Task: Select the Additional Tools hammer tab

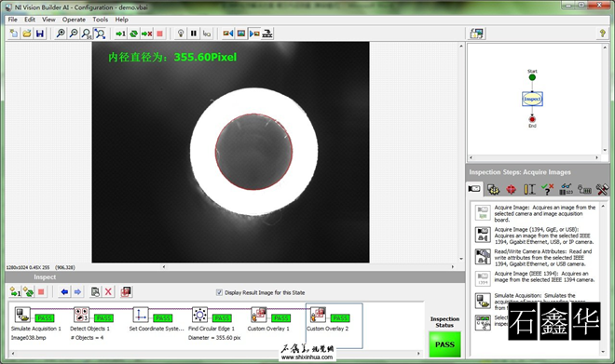Action: (602, 190)
